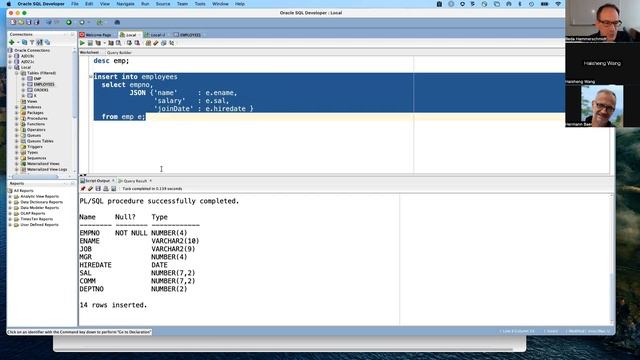Run the statement with the green play icon
Viewport: 640px width, 360px height.
point(82,43)
